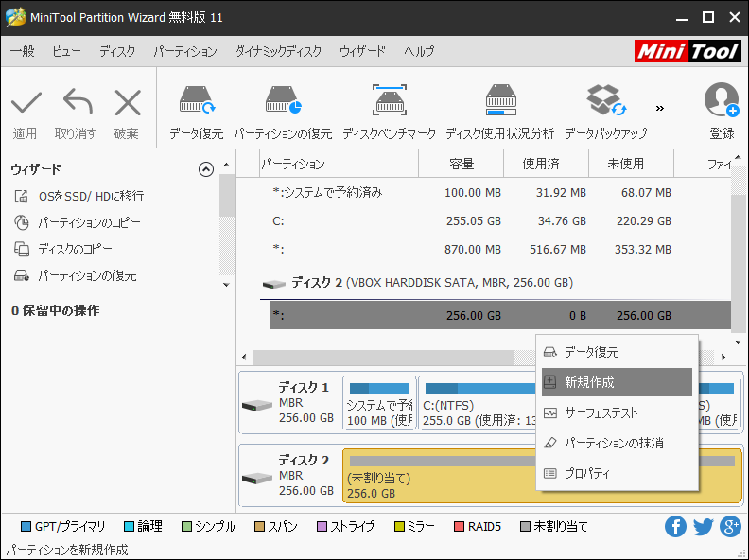
Task: Open the Facebook share icon
Action: [675, 527]
